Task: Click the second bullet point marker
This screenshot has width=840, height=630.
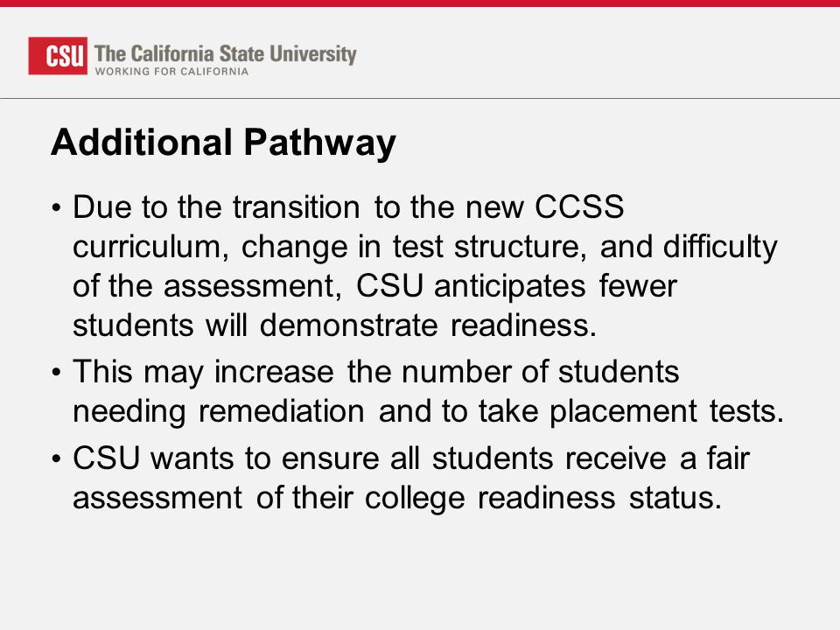Action: point(57,373)
